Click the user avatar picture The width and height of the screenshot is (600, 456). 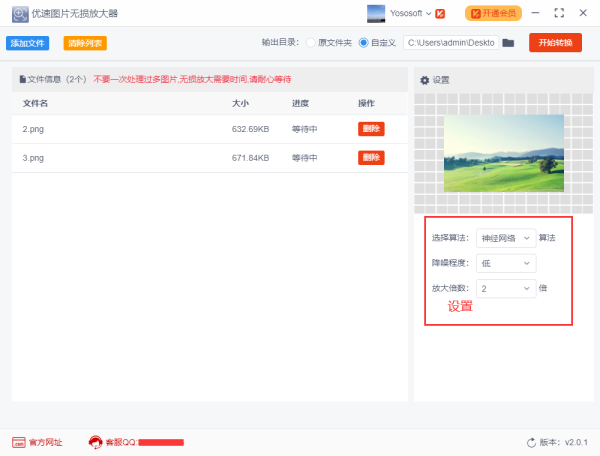coord(376,13)
